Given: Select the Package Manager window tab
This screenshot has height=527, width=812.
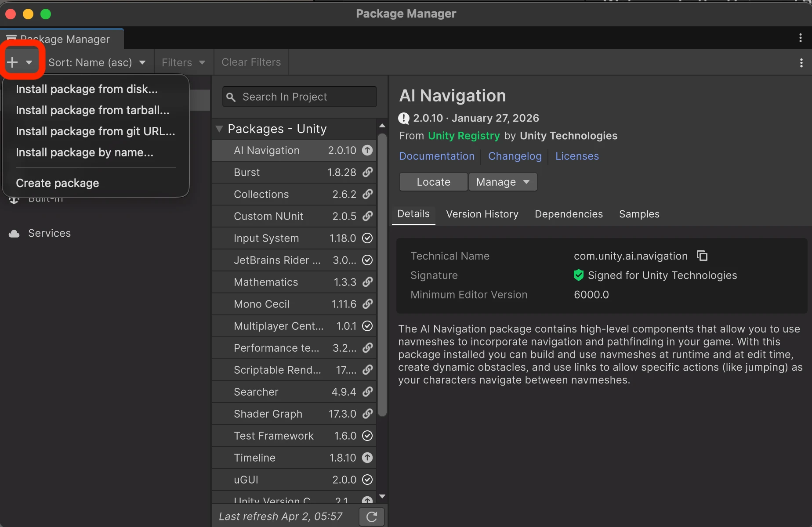Looking at the screenshot, I should (62, 39).
